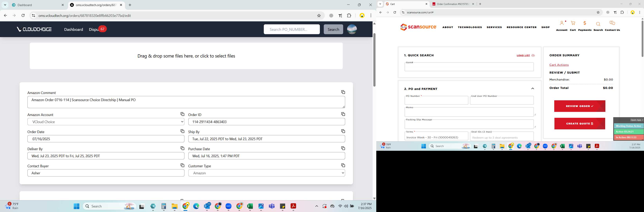This screenshot has height=212, width=644.
Task: Open the Cart Actions link
Action: [559, 65]
